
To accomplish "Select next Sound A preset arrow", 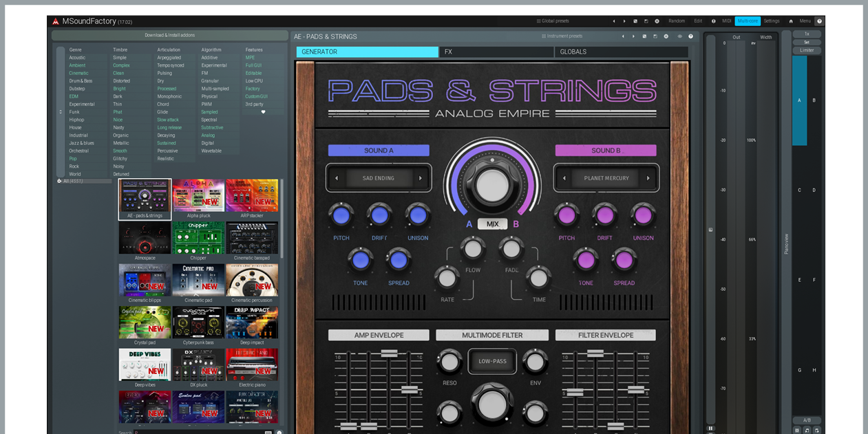I will pyautogui.click(x=421, y=178).
